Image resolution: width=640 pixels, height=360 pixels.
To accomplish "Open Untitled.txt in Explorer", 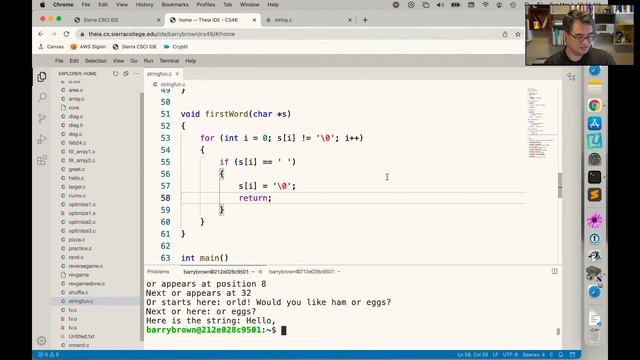I will pyautogui.click(x=81, y=336).
